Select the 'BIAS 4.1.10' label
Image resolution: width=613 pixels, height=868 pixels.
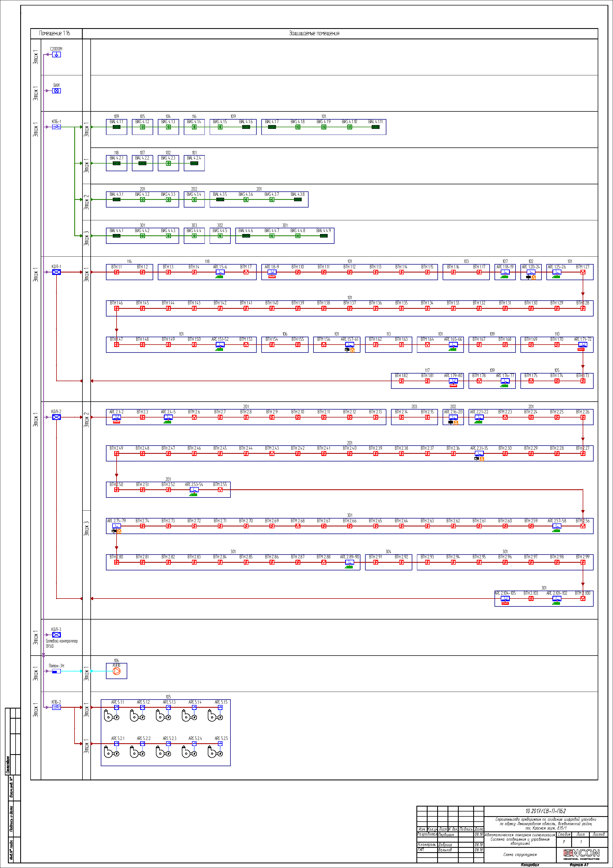click(350, 122)
